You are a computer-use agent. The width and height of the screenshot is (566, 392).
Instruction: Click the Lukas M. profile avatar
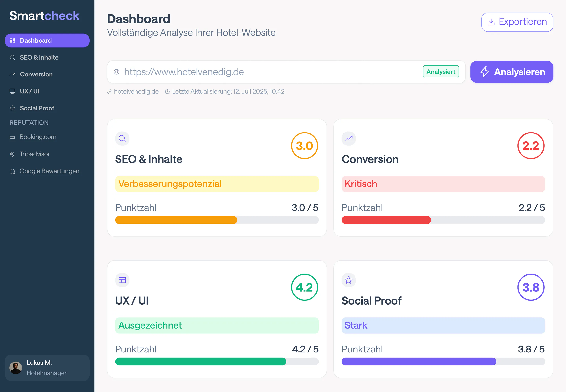[x=16, y=368]
